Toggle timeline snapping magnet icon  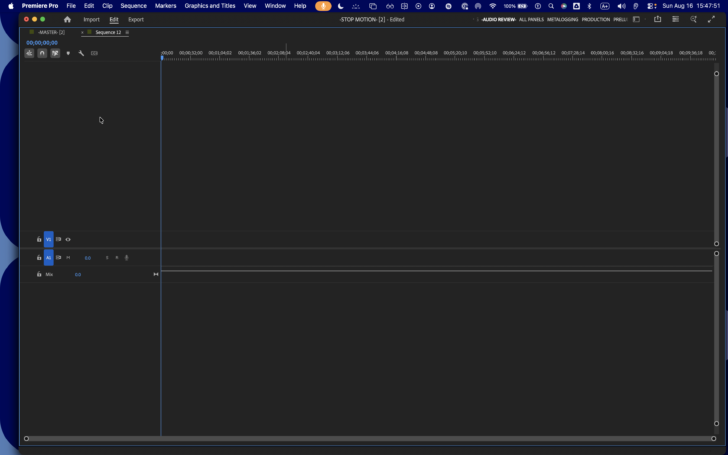tap(42, 53)
